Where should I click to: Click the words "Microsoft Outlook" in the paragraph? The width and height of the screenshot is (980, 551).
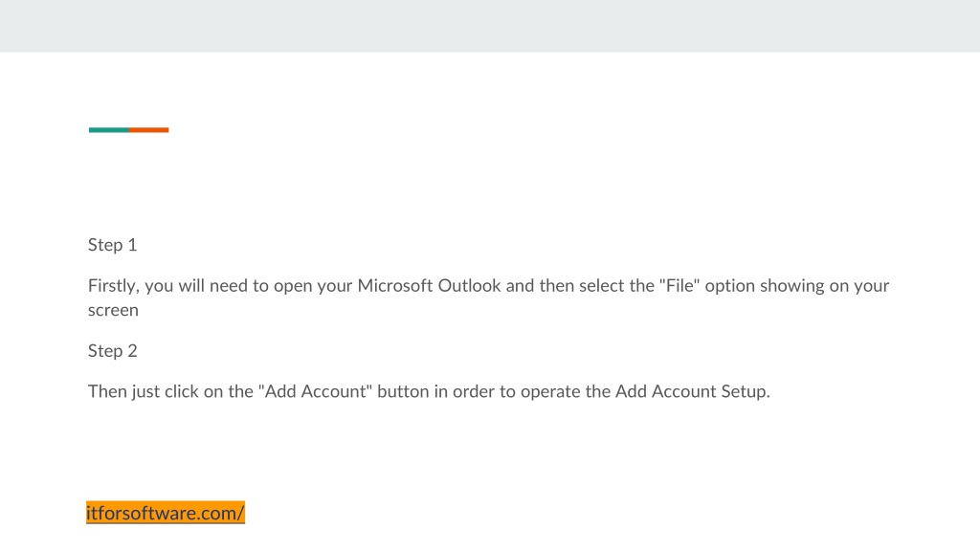tap(429, 285)
